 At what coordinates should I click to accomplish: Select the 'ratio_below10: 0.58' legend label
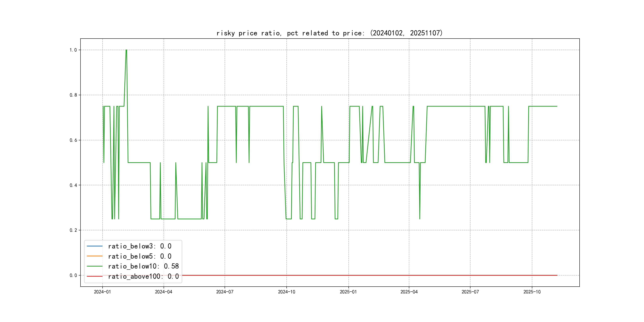coord(143,266)
